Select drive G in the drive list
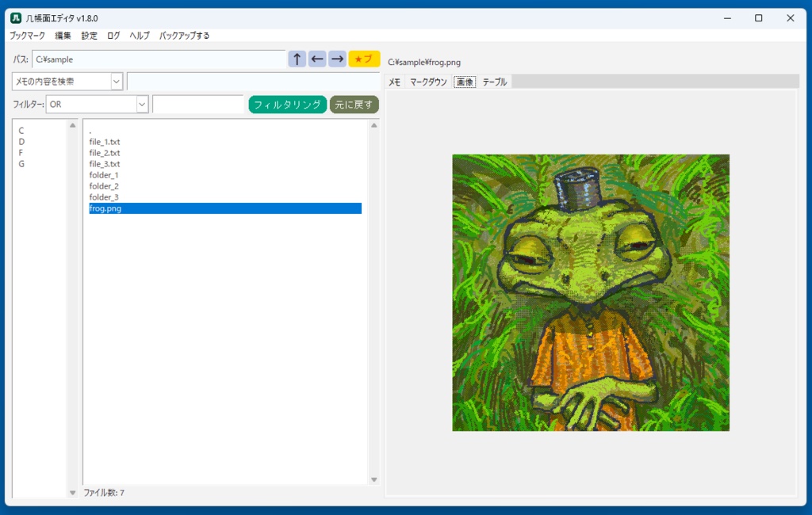812x515 pixels. tap(21, 164)
